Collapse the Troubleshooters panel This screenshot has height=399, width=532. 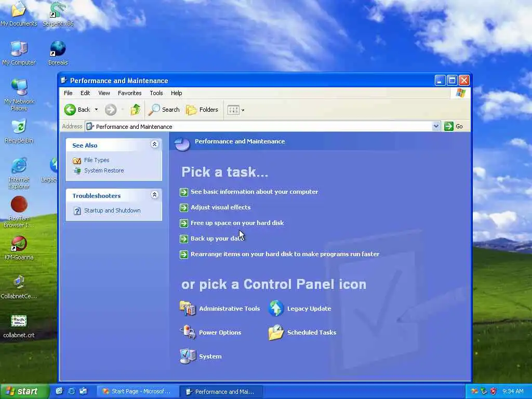point(154,195)
